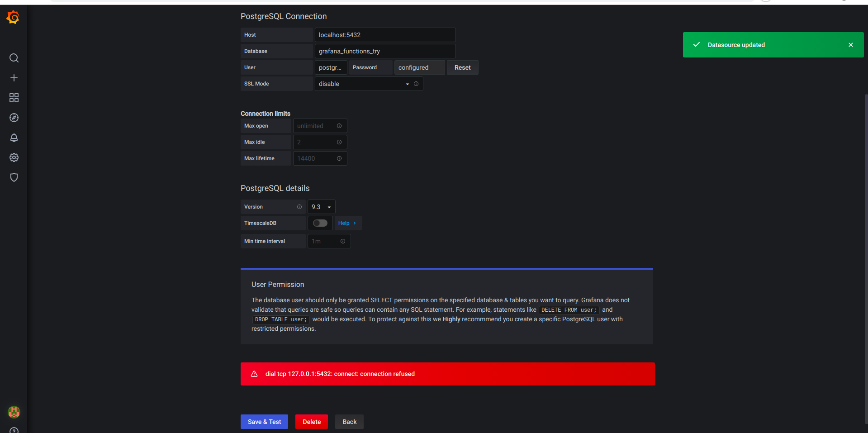
Task: Open the Alerting bell icon
Action: click(x=14, y=138)
